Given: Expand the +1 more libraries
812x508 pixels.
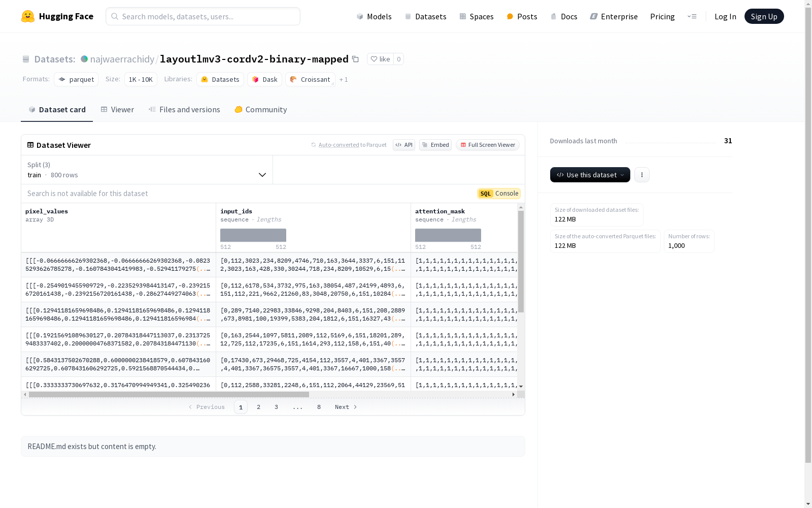Looking at the screenshot, I should 344,79.
